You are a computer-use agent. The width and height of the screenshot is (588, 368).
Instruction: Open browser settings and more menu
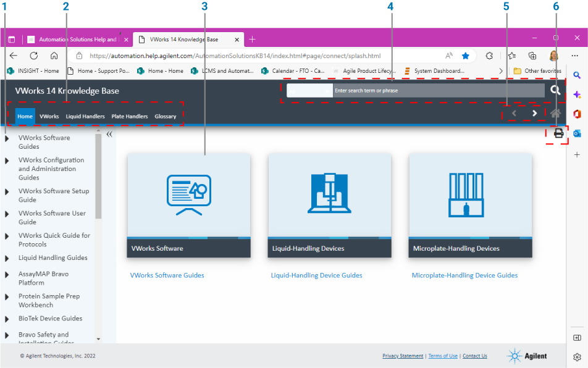tap(575, 56)
